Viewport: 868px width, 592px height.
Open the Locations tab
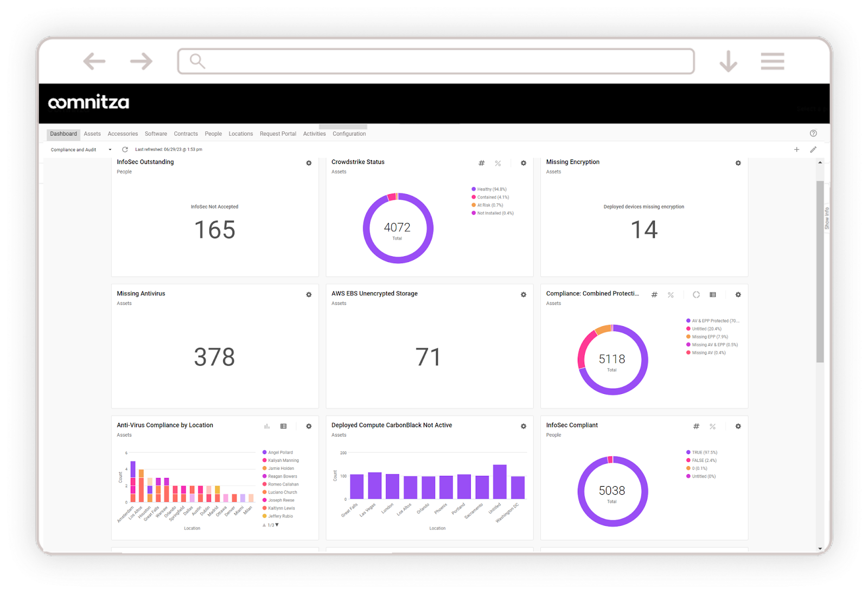[241, 134]
